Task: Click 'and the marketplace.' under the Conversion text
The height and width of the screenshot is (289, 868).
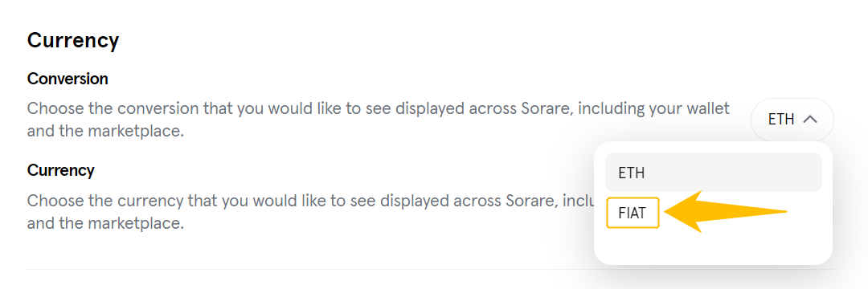Action: [105, 132]
